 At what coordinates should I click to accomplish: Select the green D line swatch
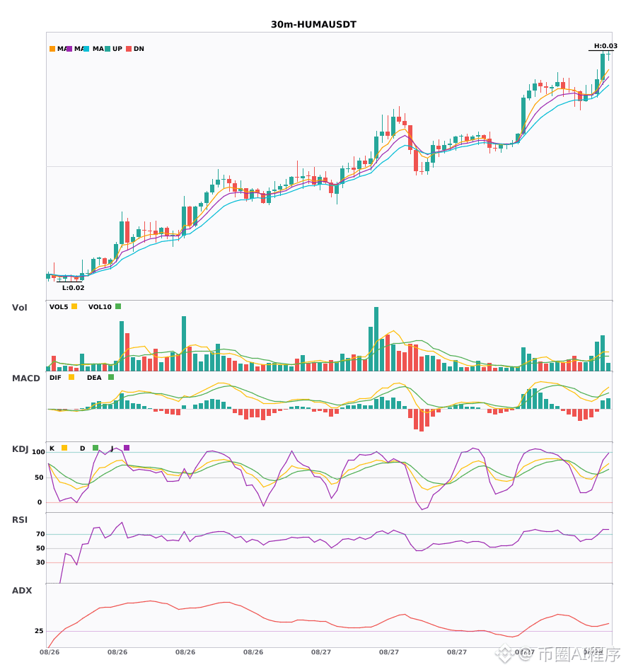click(95, 448)
